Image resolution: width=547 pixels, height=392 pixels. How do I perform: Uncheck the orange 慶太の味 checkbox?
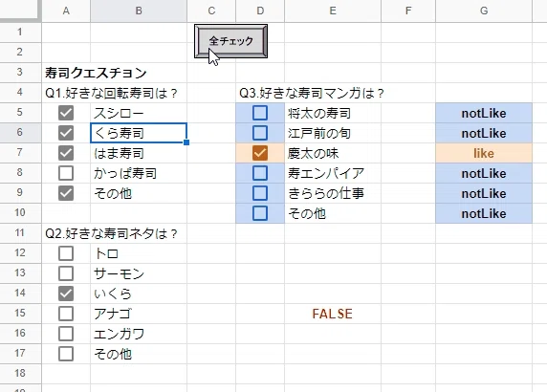(260, 153)
